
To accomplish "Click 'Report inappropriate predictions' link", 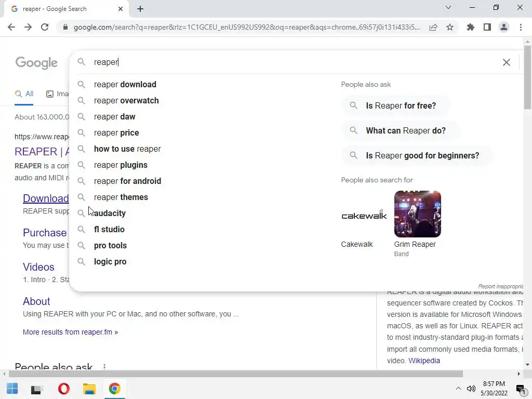I will (500, 286).
